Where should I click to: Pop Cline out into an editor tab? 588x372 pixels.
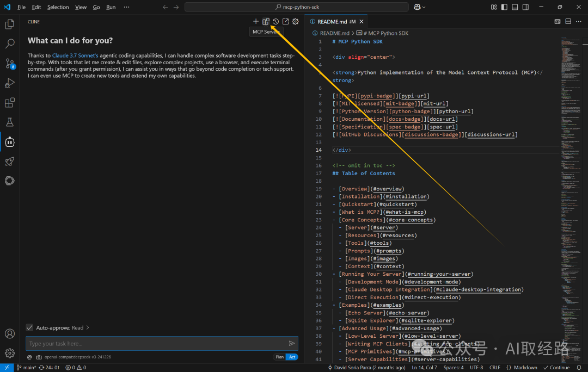286,22
